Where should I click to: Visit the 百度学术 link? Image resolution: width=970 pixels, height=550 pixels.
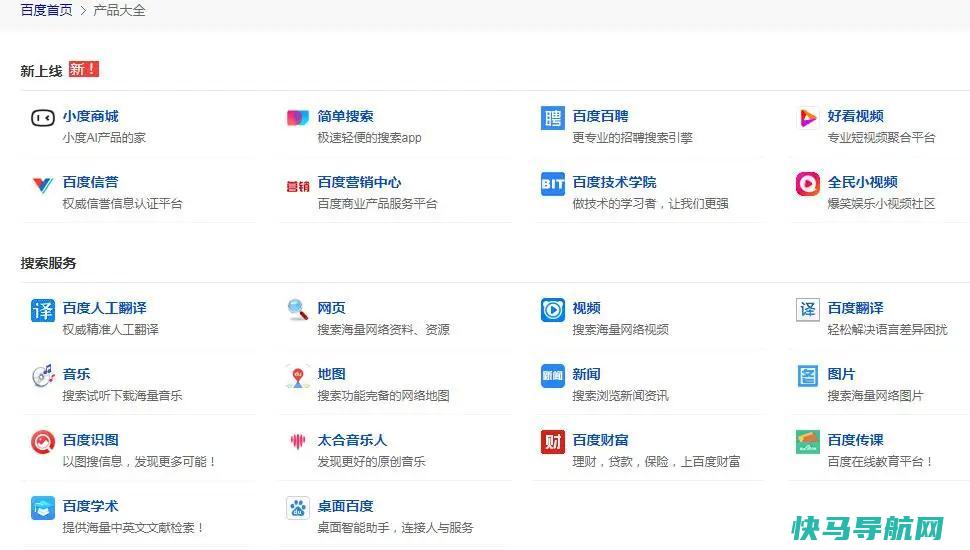[x=90, y=506]
